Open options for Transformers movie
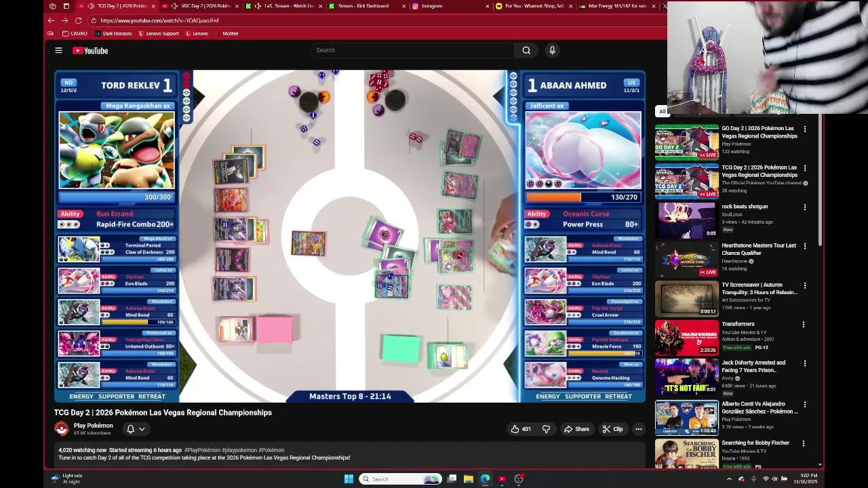868x488 pixels. coord(804,325)
